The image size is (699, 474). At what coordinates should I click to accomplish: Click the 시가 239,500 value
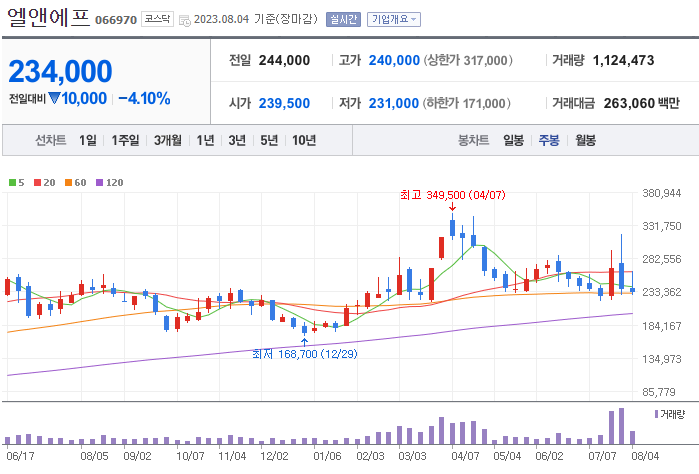coord(284,103)
